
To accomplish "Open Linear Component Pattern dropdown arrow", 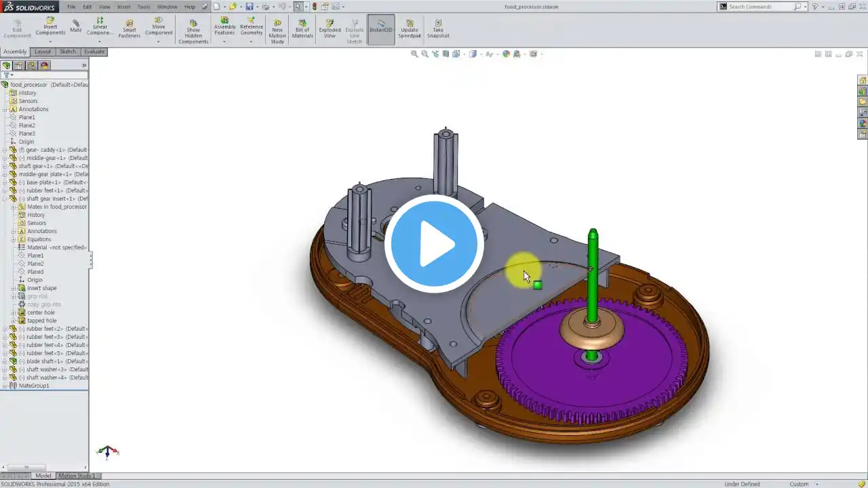I will tap(100, 41).
